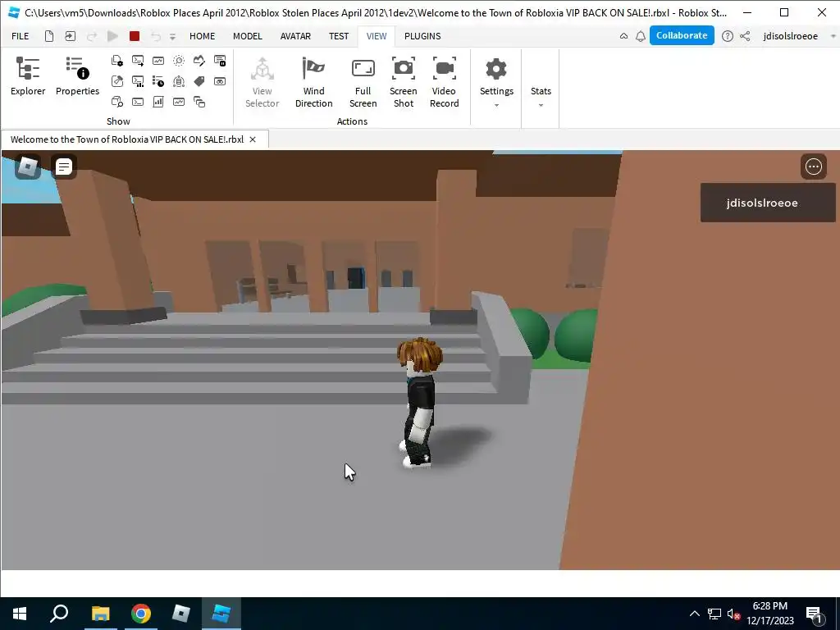The image size is (840, 630).
Task: Click the New file icon in quick access
Action: pos(48,36)
